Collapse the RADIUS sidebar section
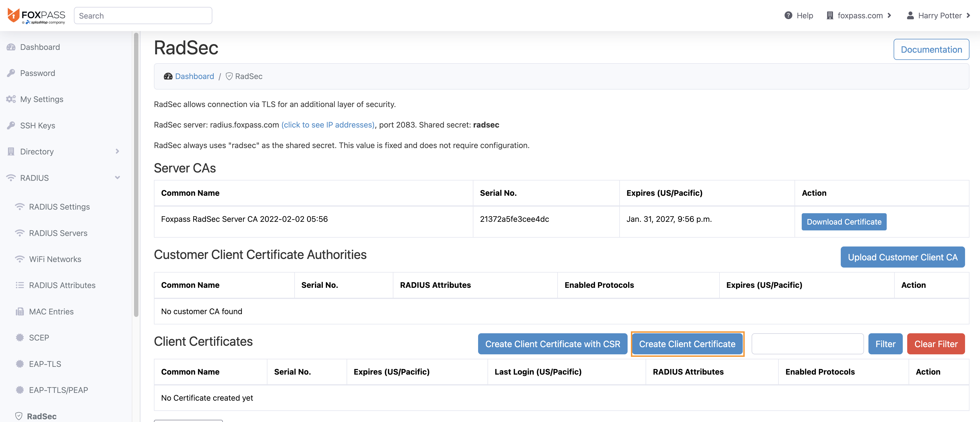Image resolution: width=980 pixels, height=422 pixels. pos(117,178)
